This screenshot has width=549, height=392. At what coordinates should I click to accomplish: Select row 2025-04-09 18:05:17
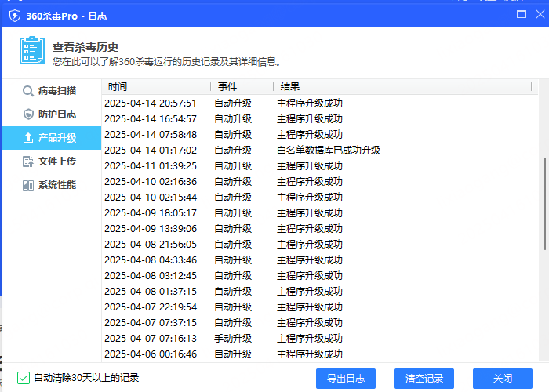320,213
